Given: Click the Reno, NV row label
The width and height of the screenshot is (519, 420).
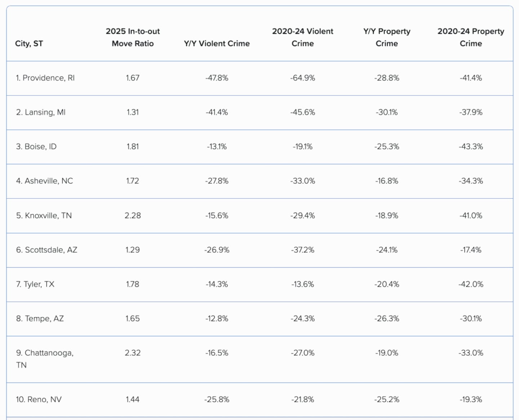Looking at the screenshot, I should (x=39, y=399).
